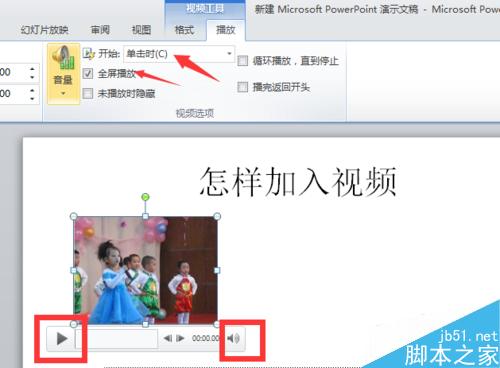The image size is (500, 368).
Task: Decrease the upper time spinner value
Action: tap(32, 77)
